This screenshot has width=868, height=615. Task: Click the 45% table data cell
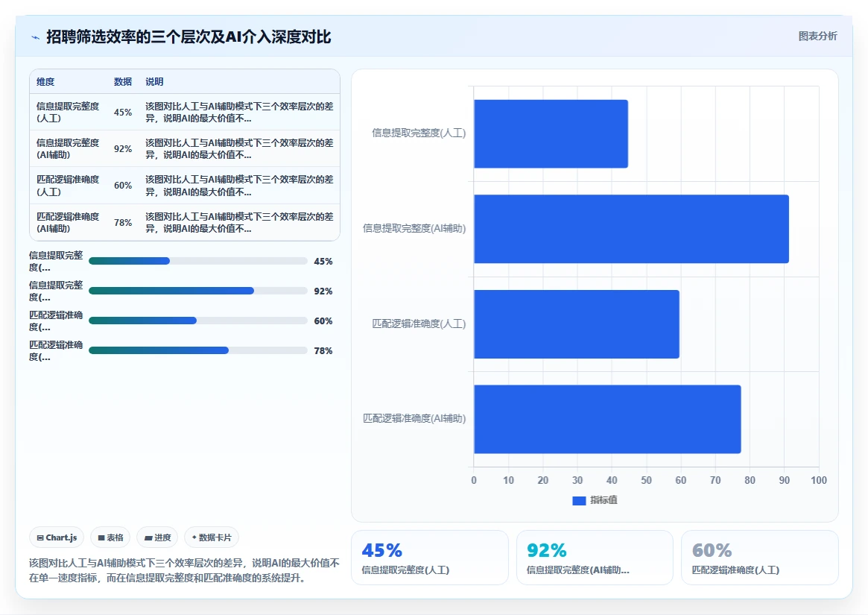123,112
